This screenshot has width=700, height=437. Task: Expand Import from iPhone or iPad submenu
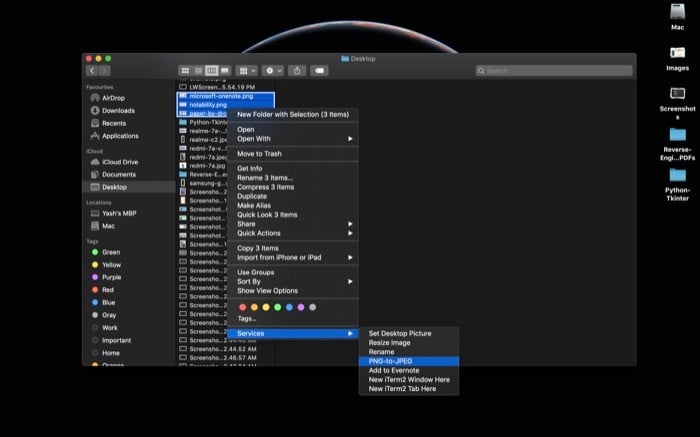(x=293, y=258)
